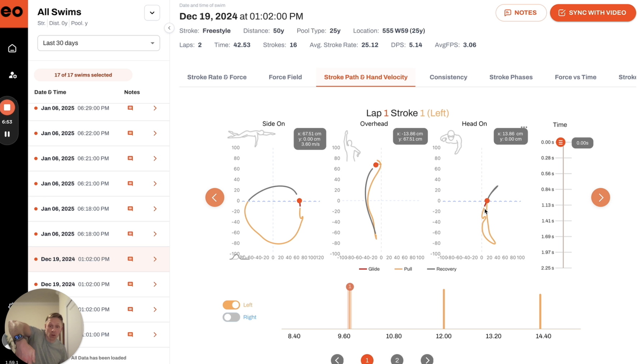Toggle the Left hand switch off
Screen dimensions: 642x364
point(231,305)
